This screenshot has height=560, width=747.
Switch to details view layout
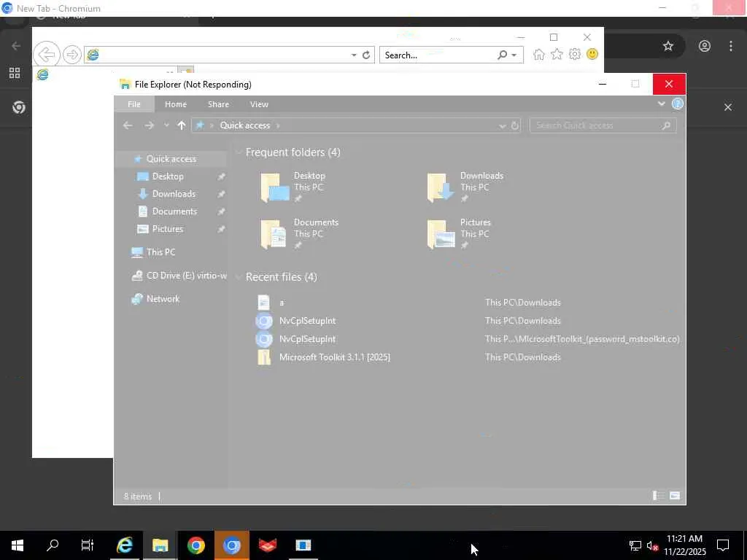pos(659,496)
